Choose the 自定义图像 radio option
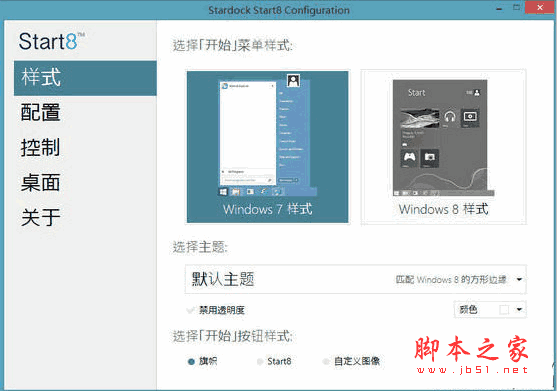 click(325, 362)
